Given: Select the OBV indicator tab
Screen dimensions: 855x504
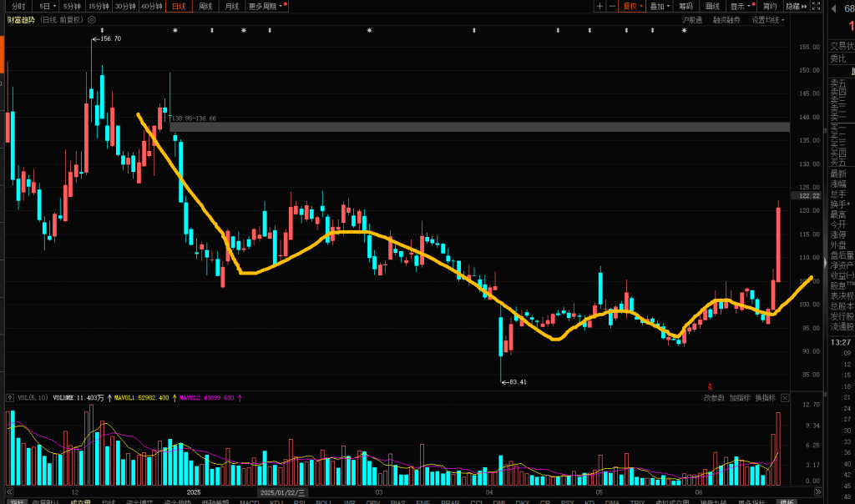Looking at the screenshot, I should (x=373, y=501).
